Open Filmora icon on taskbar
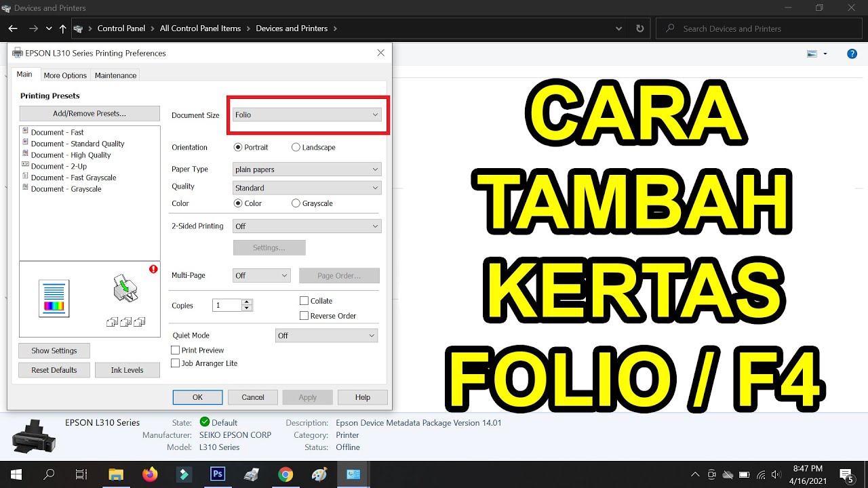The width and height of the screenshot is (868, 488). click(184, 474)
